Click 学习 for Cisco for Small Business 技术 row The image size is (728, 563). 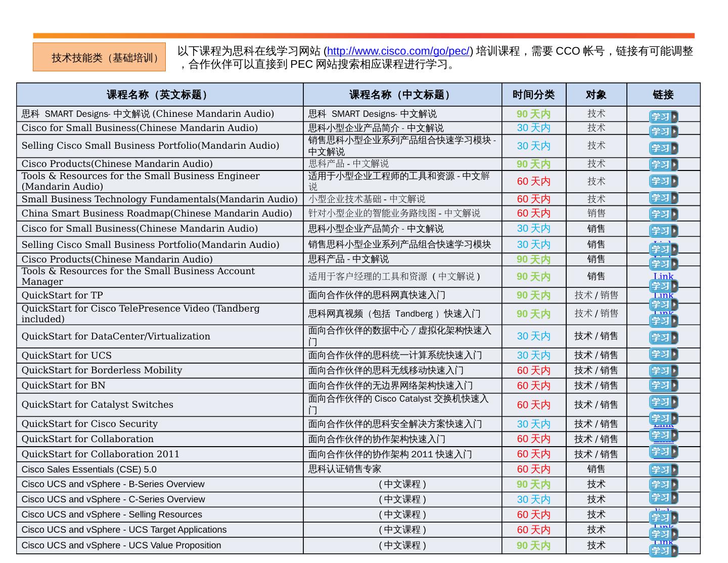click(663, 132)
